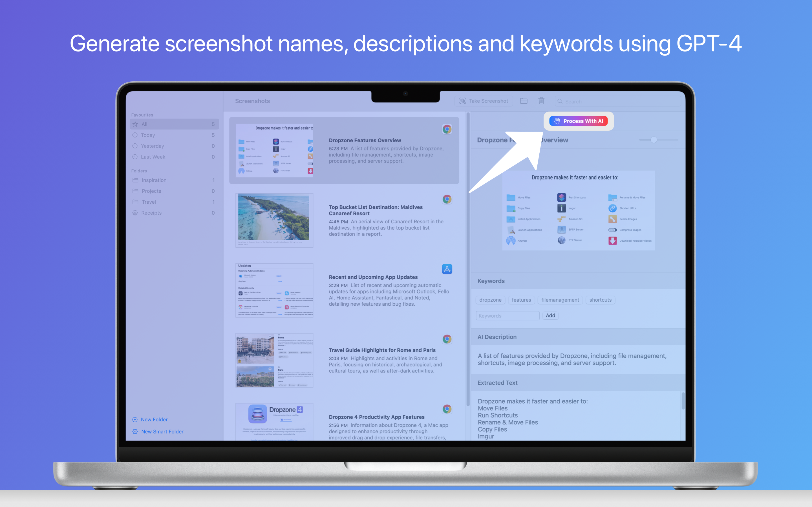The height and width of the screenshot is (507, 812).
Task: Select the Today favourites item
Action: pyautogui.click(x=148, y=135)
